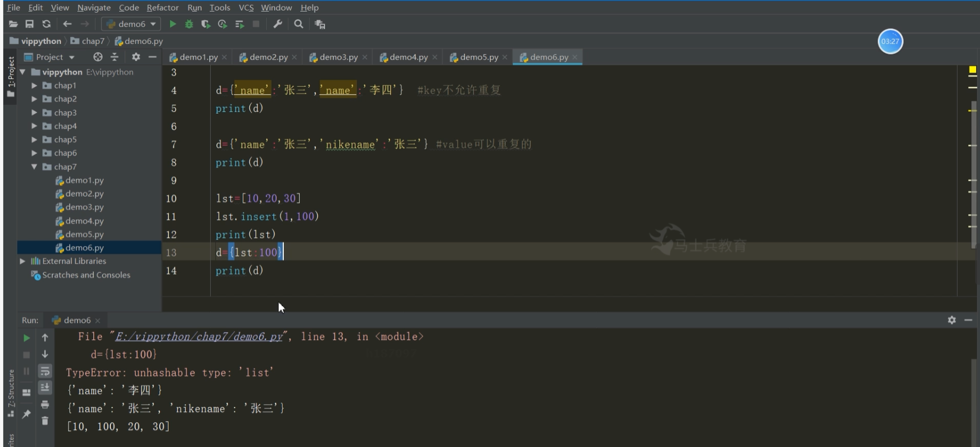Toggle the 1: Project side tab

[x=10, y=77]
